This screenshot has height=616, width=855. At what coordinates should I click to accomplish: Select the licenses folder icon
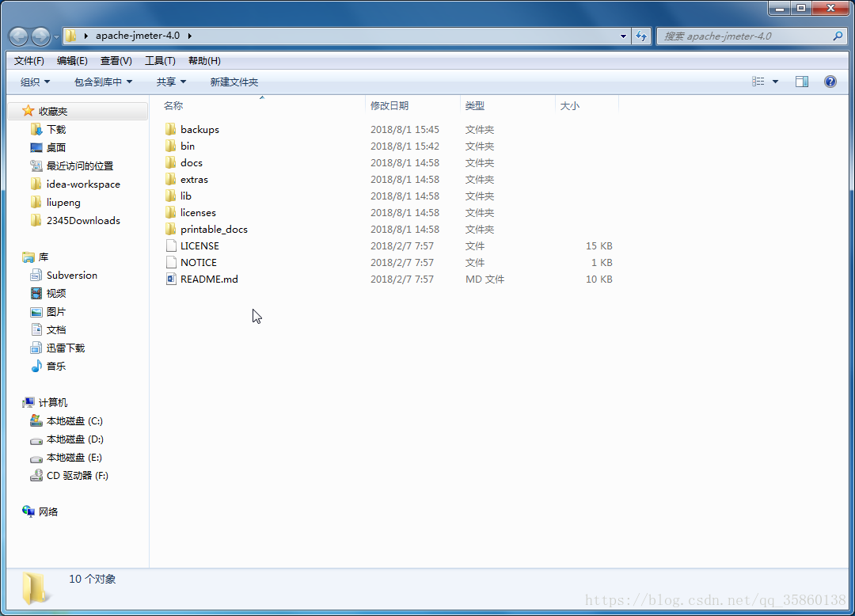[x=171, y=213]
